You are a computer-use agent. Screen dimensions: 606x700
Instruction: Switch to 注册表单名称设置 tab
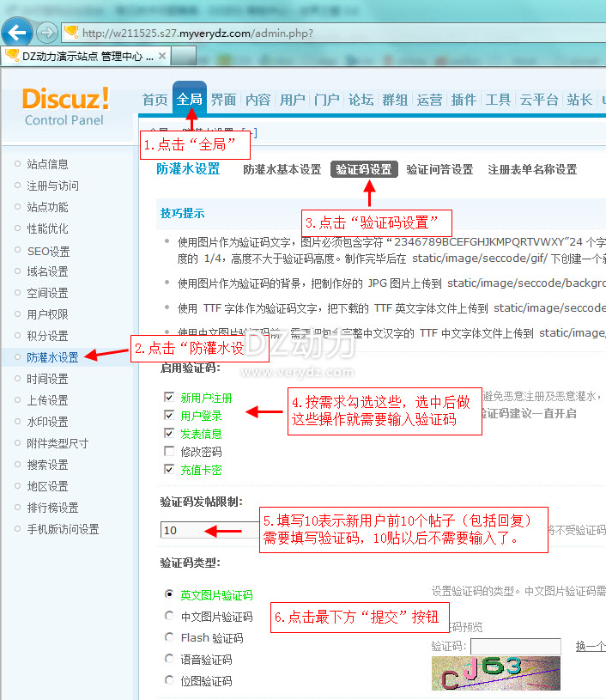click(x=532, y=170)
